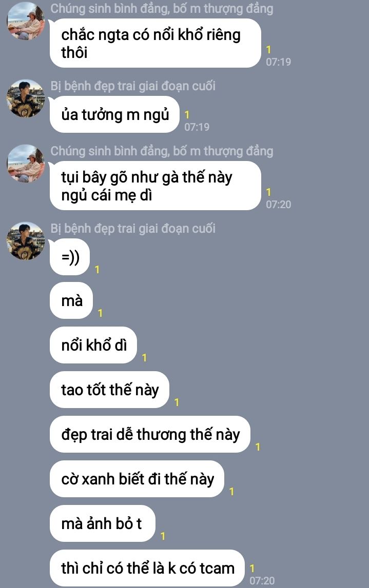Image resolution: width=369 pixels, height=588 pixels.
Task: Tap the 'mà ảnh bỏ t' bubble
Action: (103, 523)
